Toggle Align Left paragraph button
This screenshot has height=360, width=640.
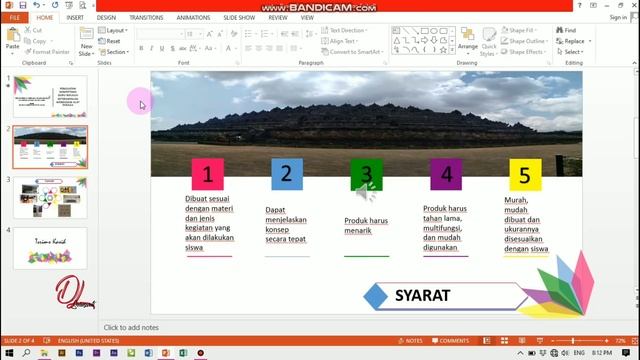point(248,49)
